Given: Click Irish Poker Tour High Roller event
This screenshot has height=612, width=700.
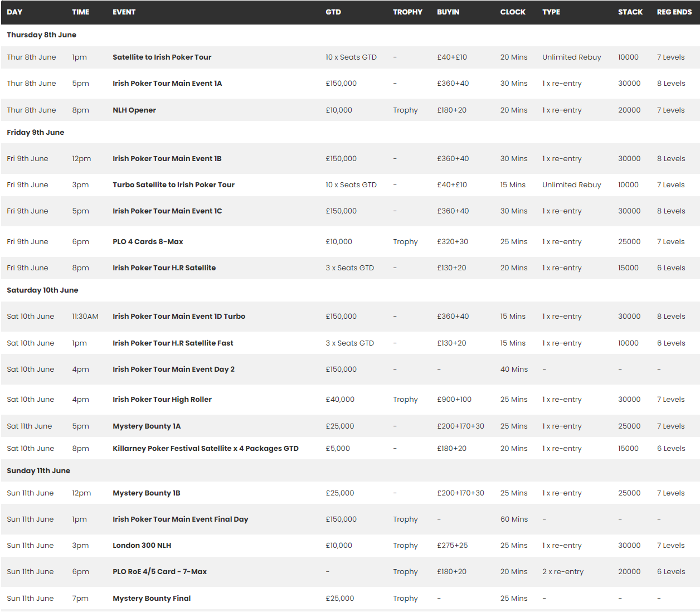Looking at the screenshot, I should click(x=162, y=399).
